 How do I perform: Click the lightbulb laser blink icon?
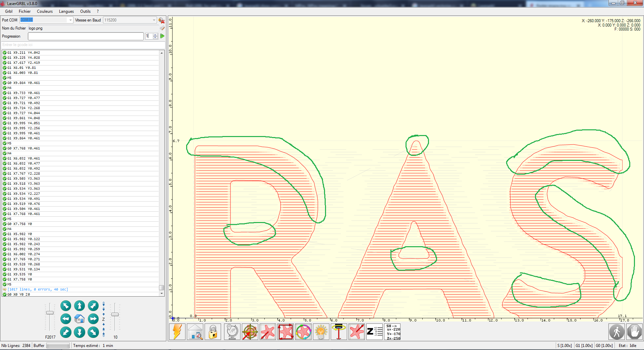click(321, 332)
